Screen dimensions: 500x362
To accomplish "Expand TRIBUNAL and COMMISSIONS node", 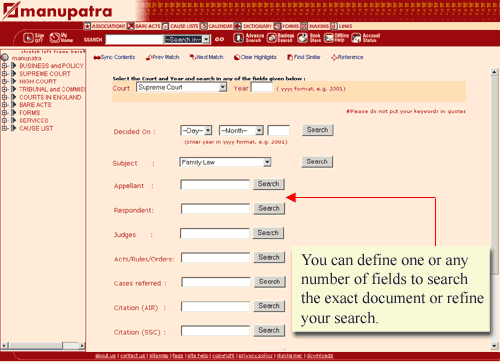I will pyautogui.click(x=4, y=89).
